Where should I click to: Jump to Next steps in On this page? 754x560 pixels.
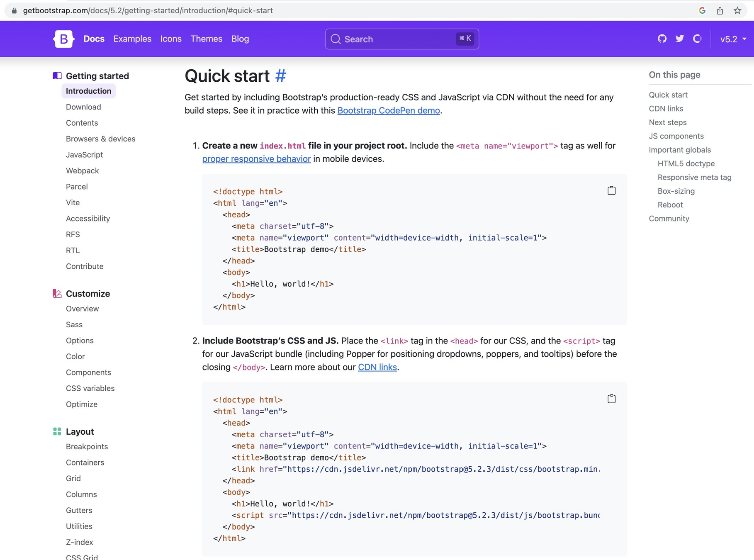click(668, 122)
